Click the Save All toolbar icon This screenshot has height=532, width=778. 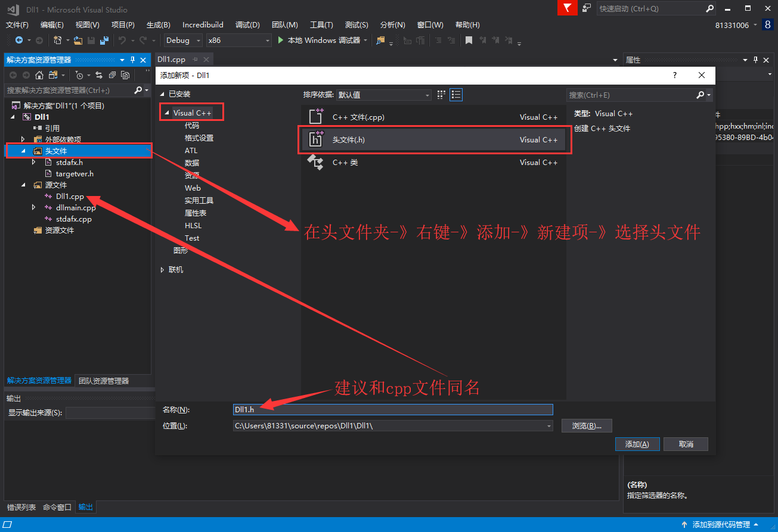(104, 41)
